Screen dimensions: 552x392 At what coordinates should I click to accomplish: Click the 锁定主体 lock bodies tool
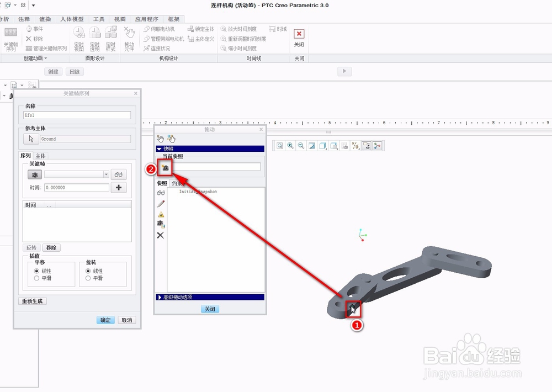[x=201, y=29]
